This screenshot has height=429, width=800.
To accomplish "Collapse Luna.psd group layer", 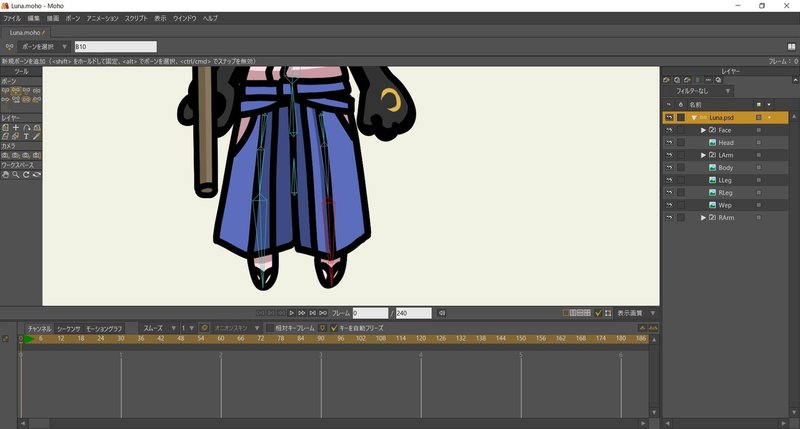I will pos(694,118).
